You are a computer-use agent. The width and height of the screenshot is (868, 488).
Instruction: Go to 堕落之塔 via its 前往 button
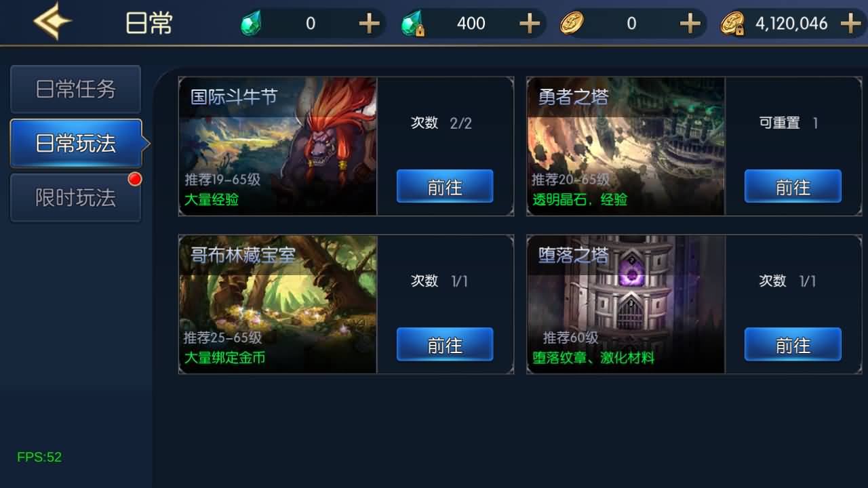tap(793, 344)
